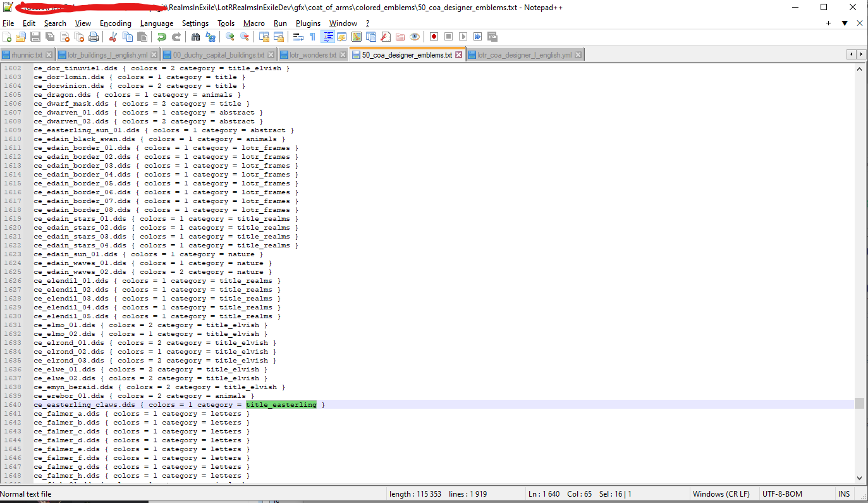The width and height of the screenshot is (868, 503).
Task: Zoom out using the magnifier minus icon
Action: (x=244, y=37)
